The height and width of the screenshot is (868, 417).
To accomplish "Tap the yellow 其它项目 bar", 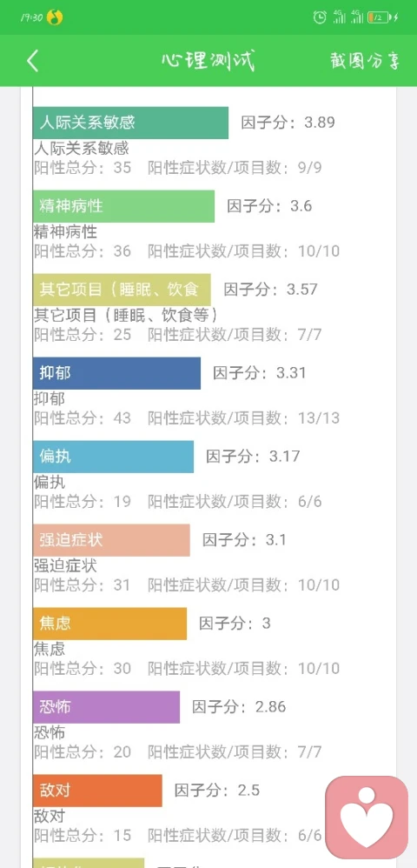I will (x=122, y=290).
